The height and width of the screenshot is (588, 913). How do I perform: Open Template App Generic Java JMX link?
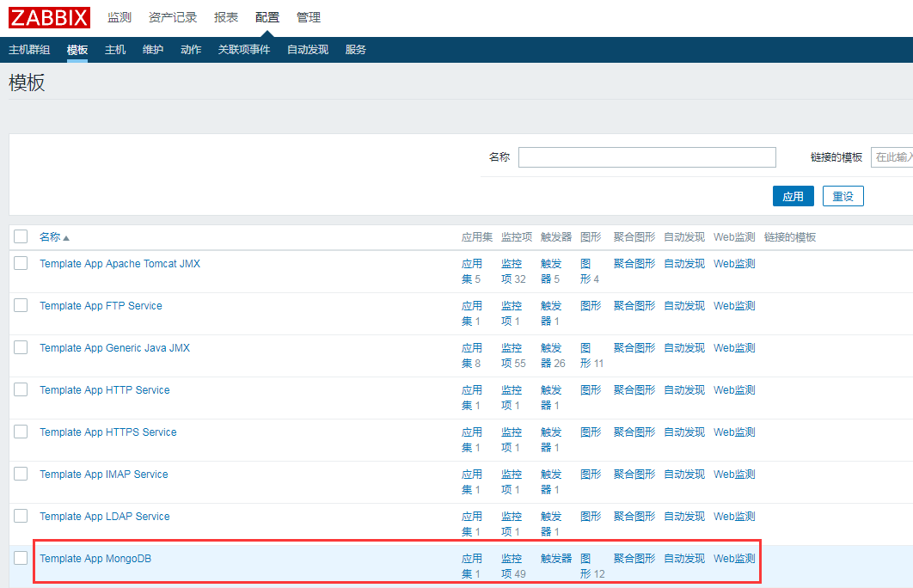pyautogui.click(x=114, y=347)
